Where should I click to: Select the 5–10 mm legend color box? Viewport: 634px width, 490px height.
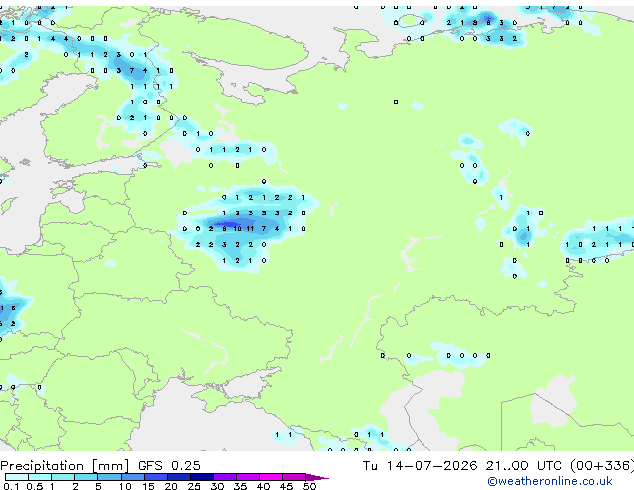(109, 477)
